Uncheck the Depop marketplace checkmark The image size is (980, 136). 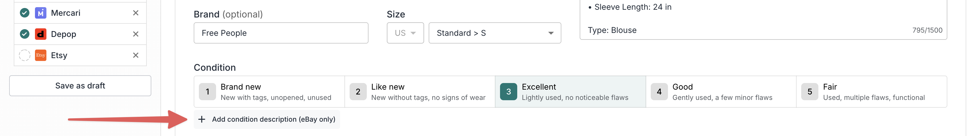[x=25, y=34]
